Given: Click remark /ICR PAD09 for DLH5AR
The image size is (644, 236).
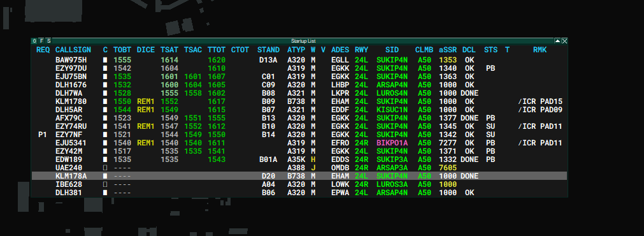Looking at the screenshot, I should click(540, 110).
